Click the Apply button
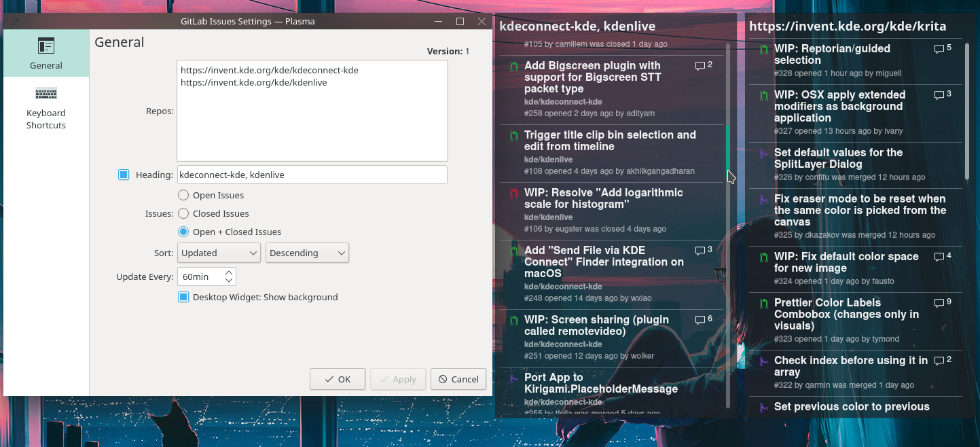The image size is (980, 447). [398, 379]
